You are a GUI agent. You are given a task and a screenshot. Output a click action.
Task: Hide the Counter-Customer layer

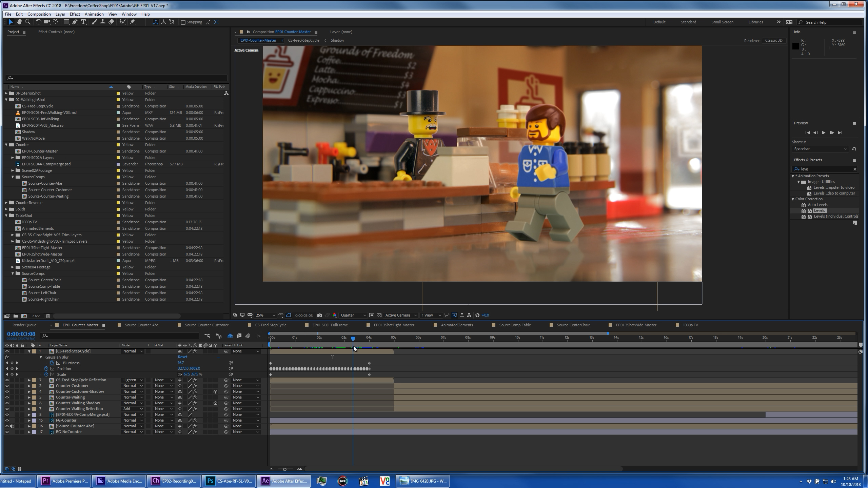point(7,386)
